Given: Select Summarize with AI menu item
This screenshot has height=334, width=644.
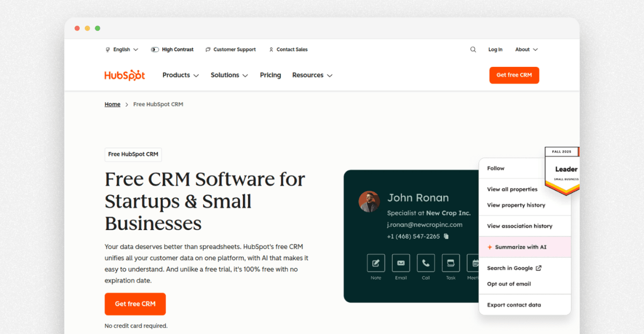Looking at the screenshot, I should [520, 247].
